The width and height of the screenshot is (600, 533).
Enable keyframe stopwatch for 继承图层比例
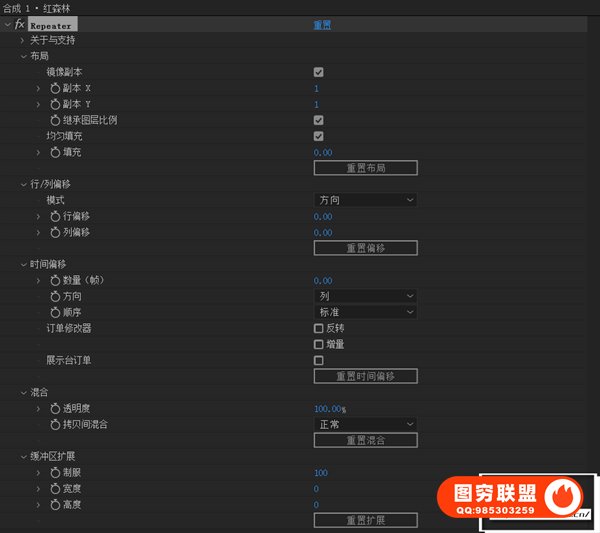pos(55,121)
